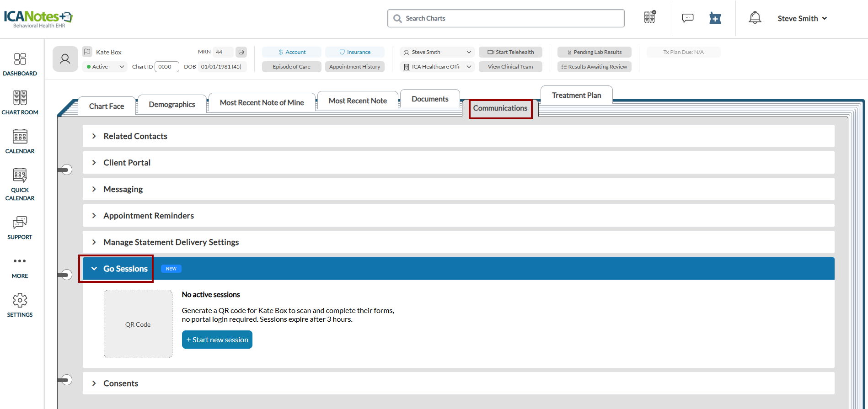Click the print icon next to MRN
Screen dimensions: 868x409
(x=241, y=52)
